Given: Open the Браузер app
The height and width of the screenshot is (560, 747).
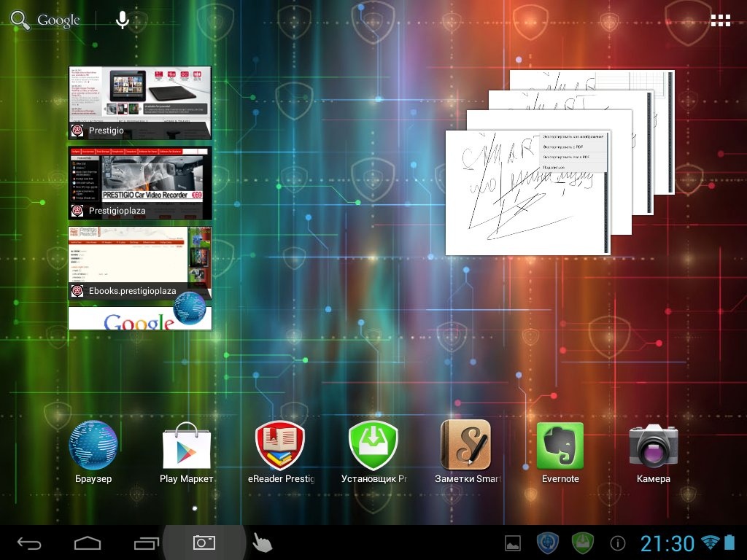Looking at the screenshot, I should (x=93, y=446).
